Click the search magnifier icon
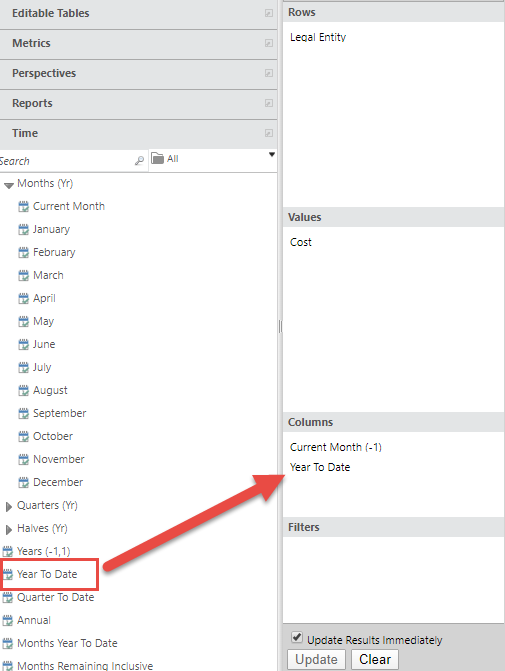 coord(139,161)
